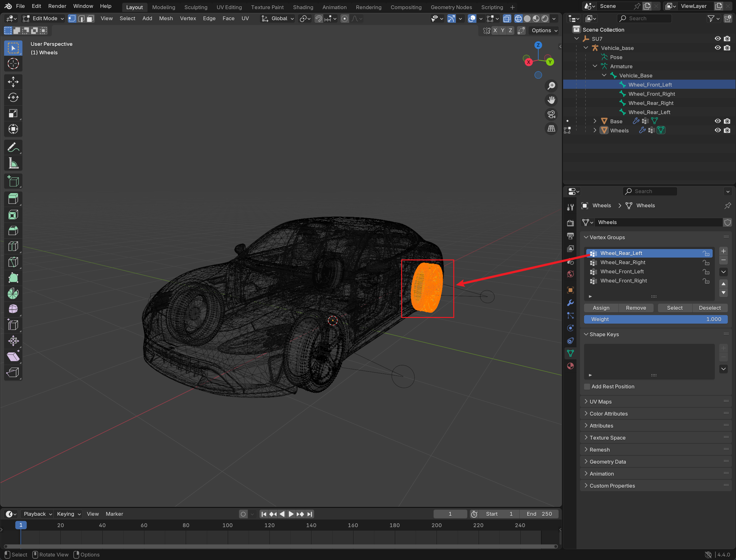
Task: Hide the Wheels object in outliner
Action: coord(717,130)
